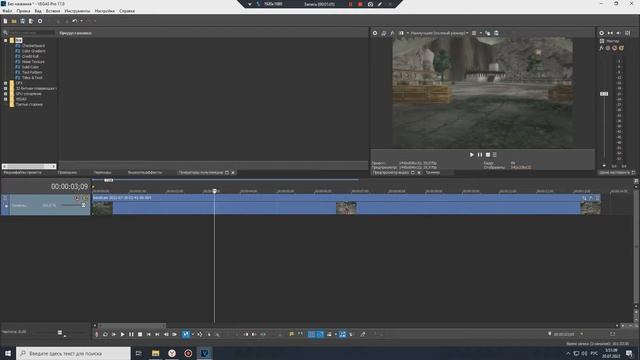
Task: Select the Solid Color generator
Action: pos(30,67)
